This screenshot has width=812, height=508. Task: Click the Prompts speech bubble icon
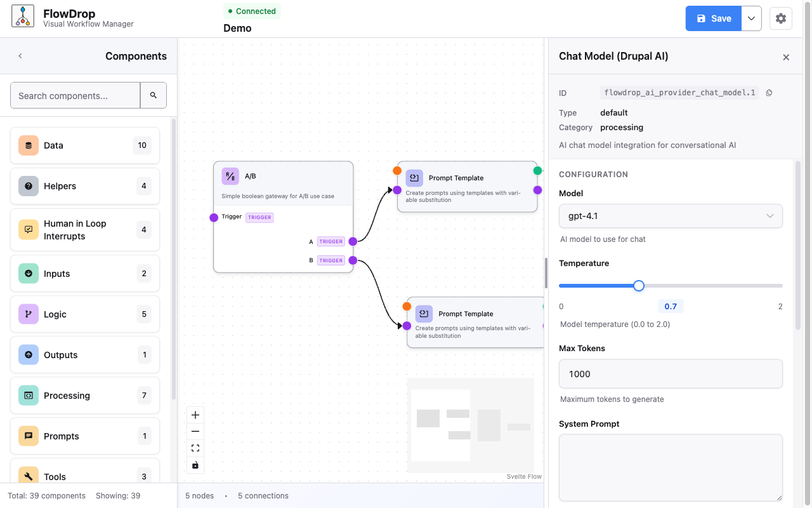[29, 436]
